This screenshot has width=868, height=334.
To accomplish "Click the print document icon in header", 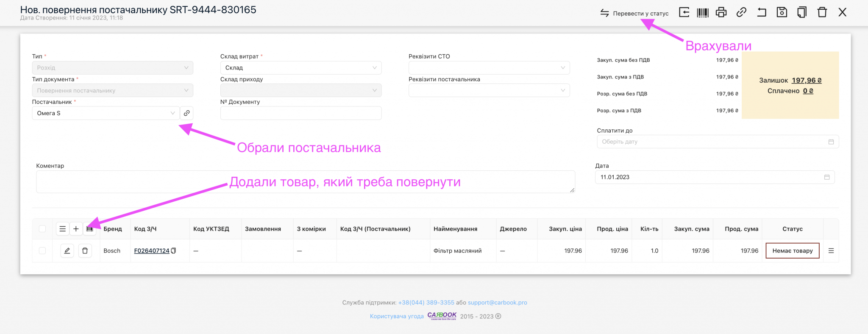I will (x=721, y=12).
